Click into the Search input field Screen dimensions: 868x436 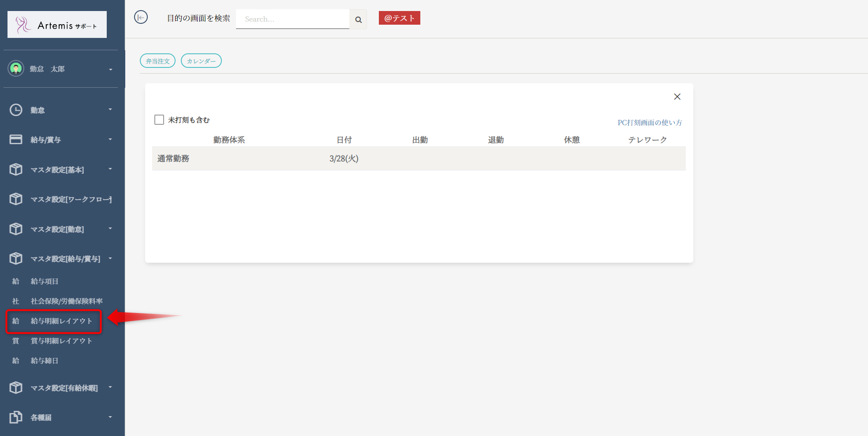(x=292, y=19)
